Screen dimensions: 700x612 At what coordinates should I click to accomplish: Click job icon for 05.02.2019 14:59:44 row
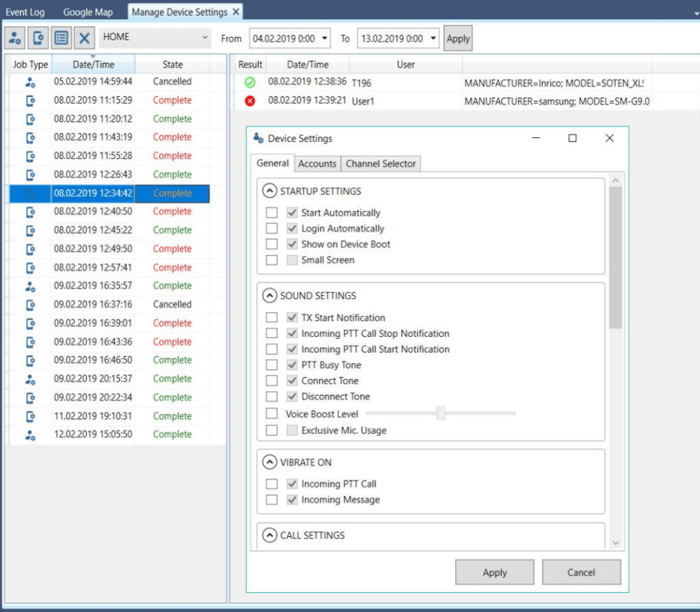30,82
